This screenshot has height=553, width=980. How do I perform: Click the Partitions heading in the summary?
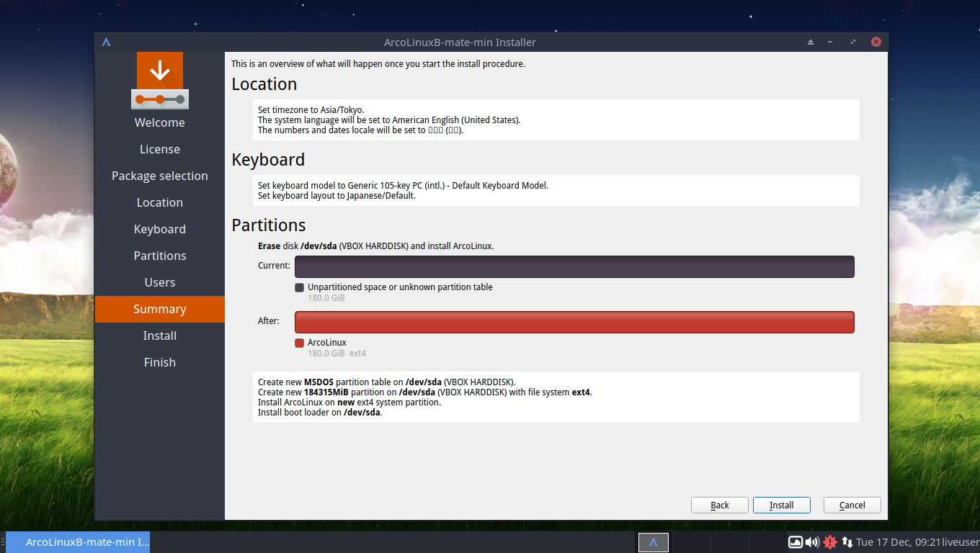[269, 225]
